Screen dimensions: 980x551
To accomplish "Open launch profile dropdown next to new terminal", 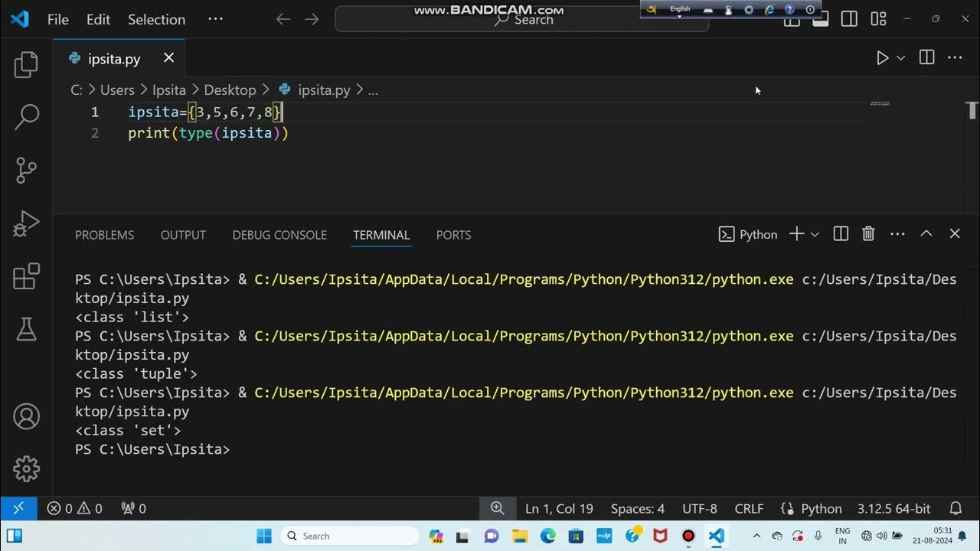I will point(815,234).
